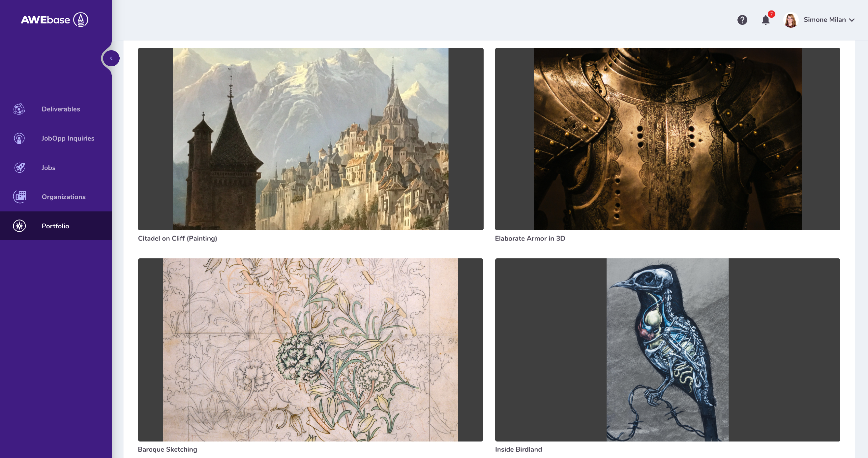The height and width of the screenshot is (458, 868).
Task: Open the notifications bell
Action: point(765,20)
